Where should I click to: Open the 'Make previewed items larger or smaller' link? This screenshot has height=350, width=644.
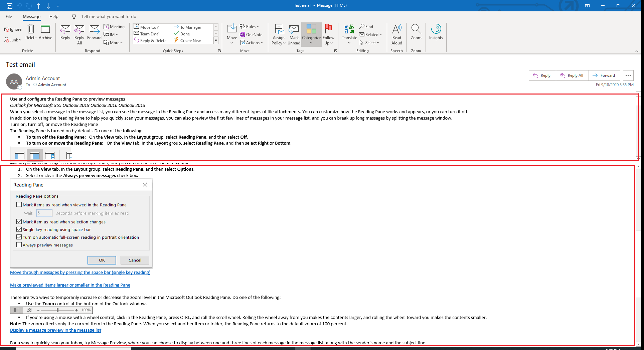pyautogui.click(x=70, y=285)
